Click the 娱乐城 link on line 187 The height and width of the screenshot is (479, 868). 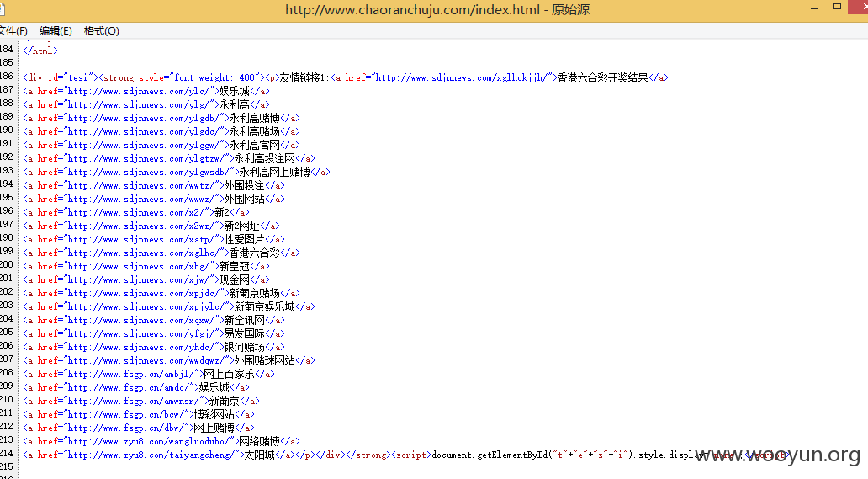pyautogui.click(x=234, y=92)
